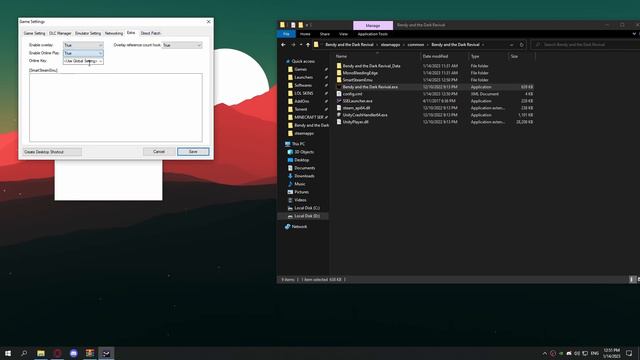Click inside the SmartSteamEmu text area
The image size is (640, 360).
116,107
